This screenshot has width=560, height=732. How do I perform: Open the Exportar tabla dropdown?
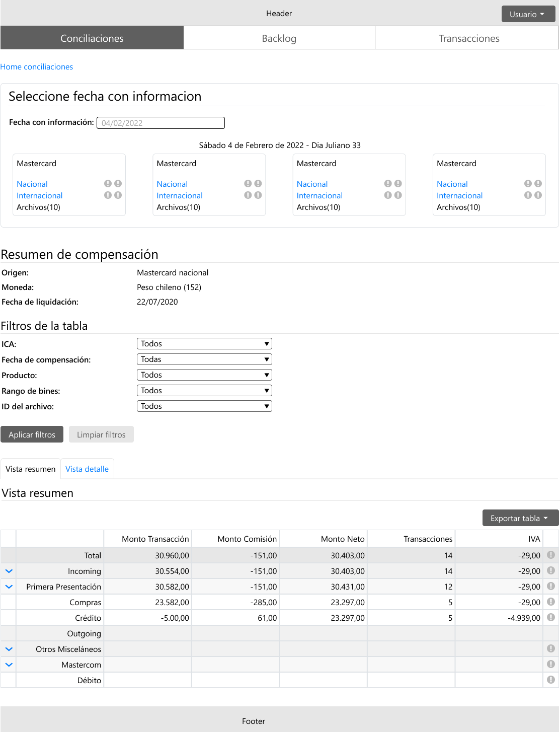tap(520, 518)
